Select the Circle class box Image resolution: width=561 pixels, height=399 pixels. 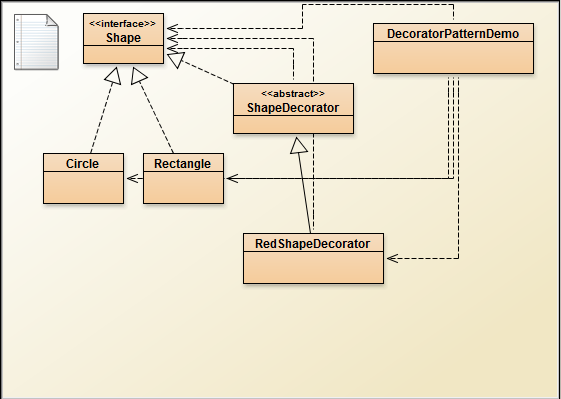tap(83, 179)
